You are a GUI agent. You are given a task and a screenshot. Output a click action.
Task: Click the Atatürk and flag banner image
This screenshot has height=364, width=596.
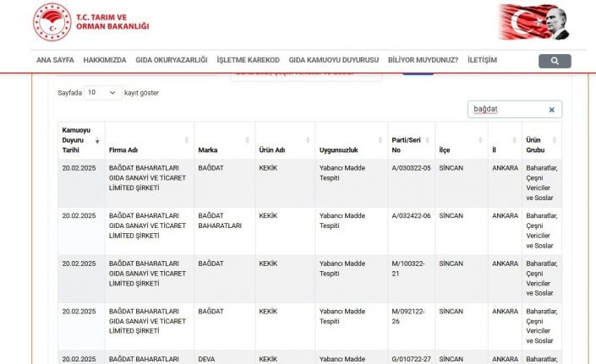tap(533, 23)
